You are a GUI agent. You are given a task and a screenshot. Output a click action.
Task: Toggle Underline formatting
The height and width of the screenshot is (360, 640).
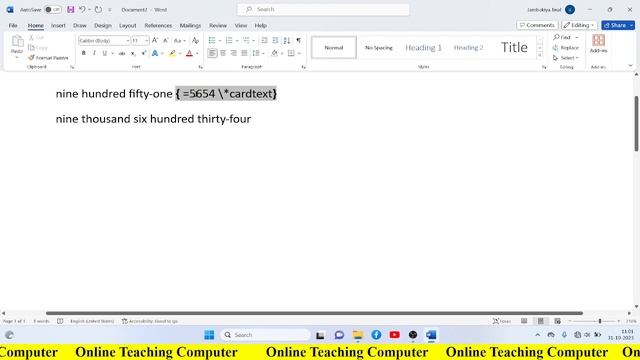(x=104, y=53)
